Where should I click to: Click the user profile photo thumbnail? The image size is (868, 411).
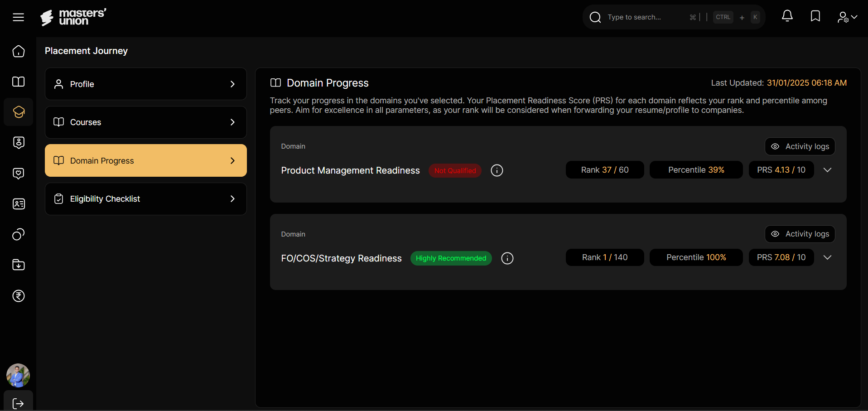point(18,375)
